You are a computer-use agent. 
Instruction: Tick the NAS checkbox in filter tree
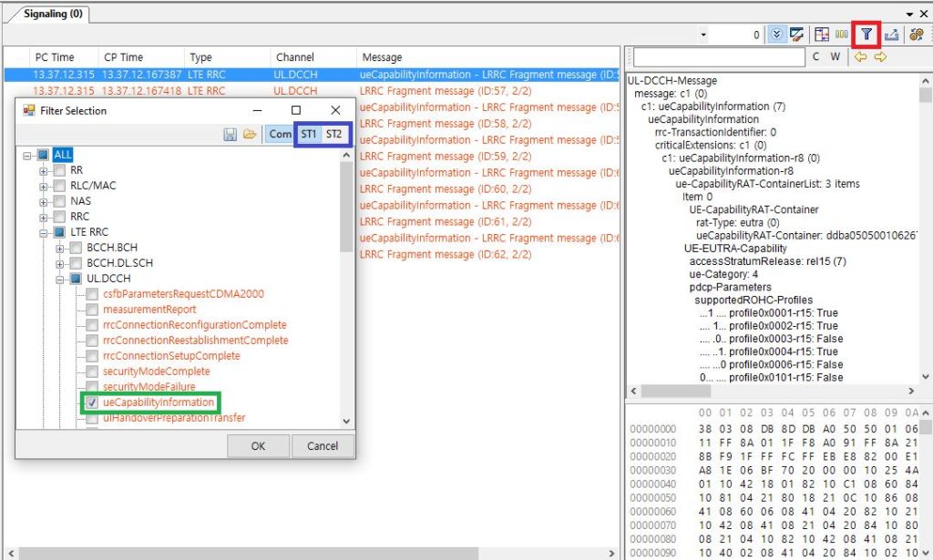tap(59, 201)
